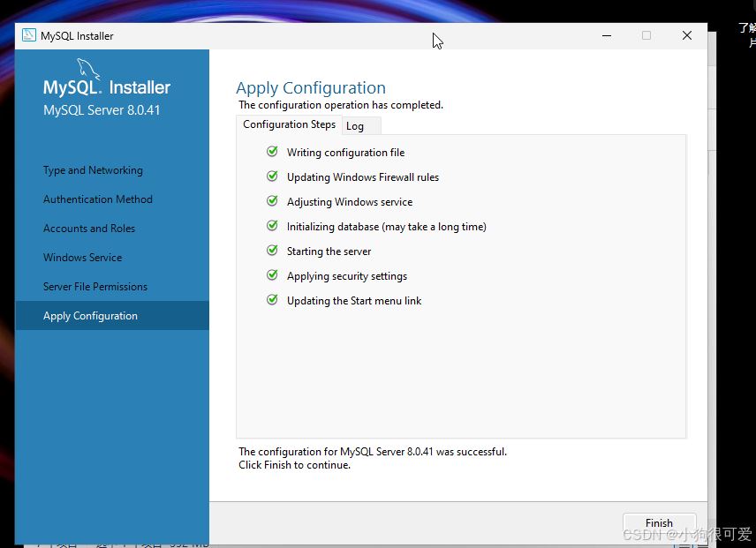
Task: Click 'Writing configuration file' step text
Action: coord(345,153)
